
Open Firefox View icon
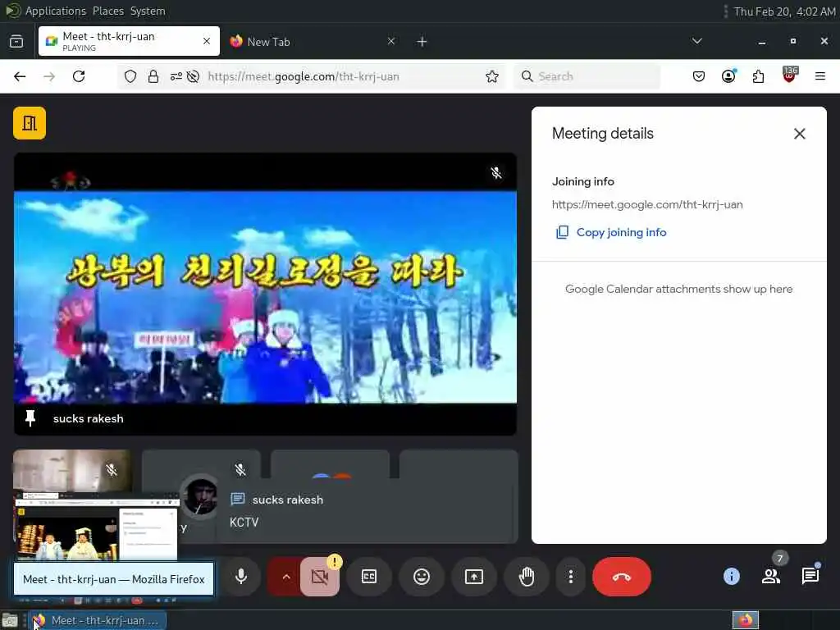click(16, 41)
